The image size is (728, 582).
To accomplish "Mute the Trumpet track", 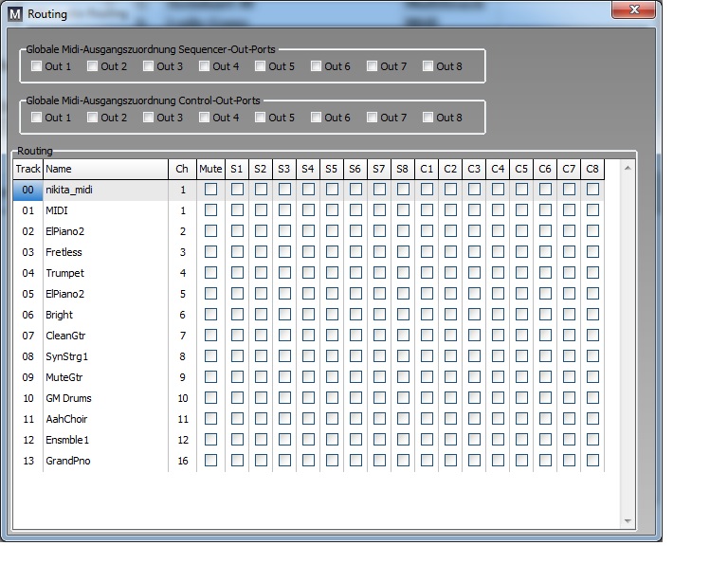I will click(210, 273).
